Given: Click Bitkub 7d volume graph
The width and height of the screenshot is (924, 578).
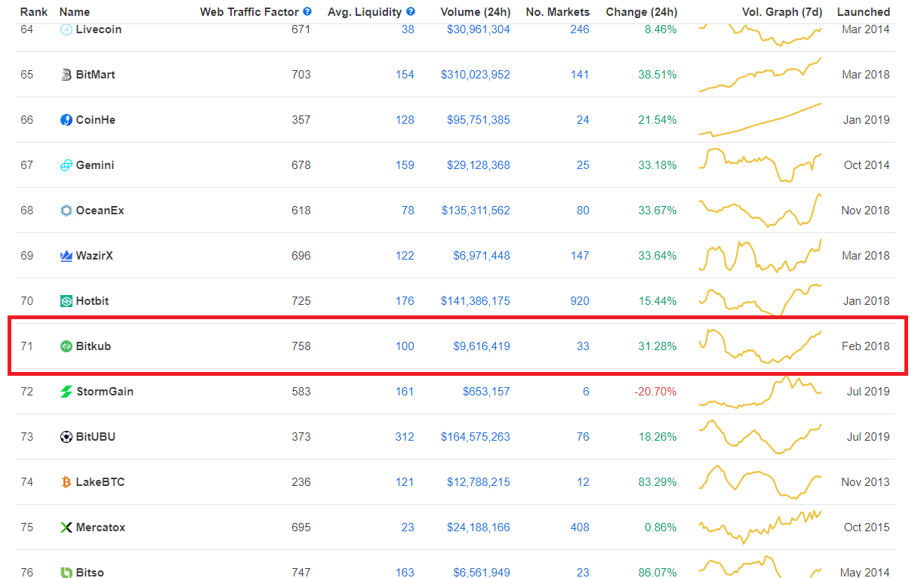Looking at the screenshot, I should point(760,346).
